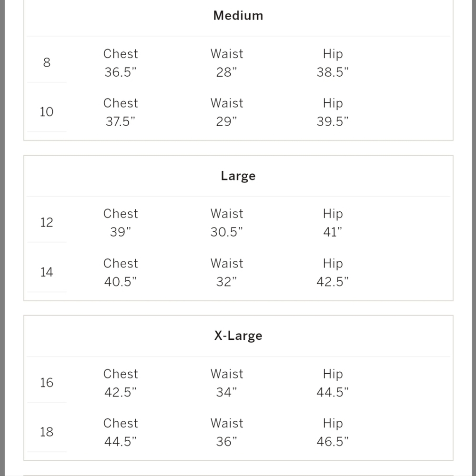The height and width of the screenshot is (476, 476).
Task: Click size 16 row label
Action: pos(47,383)
